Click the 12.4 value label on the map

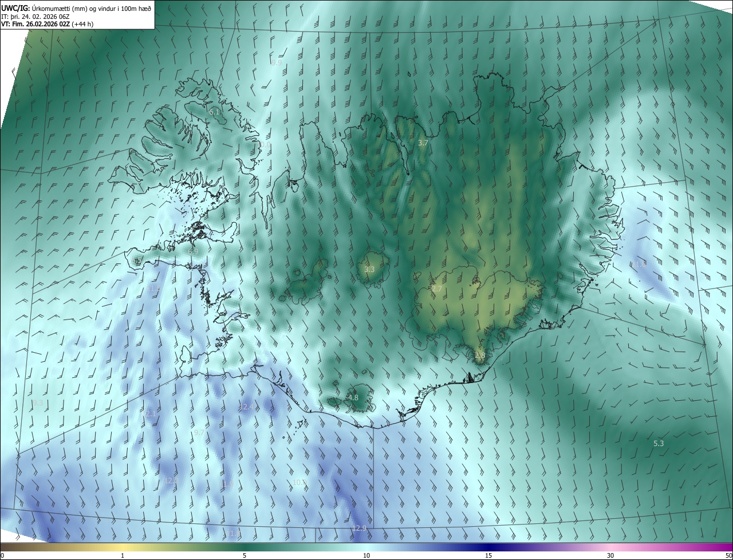pyautogui.click(x=246, y=407)
